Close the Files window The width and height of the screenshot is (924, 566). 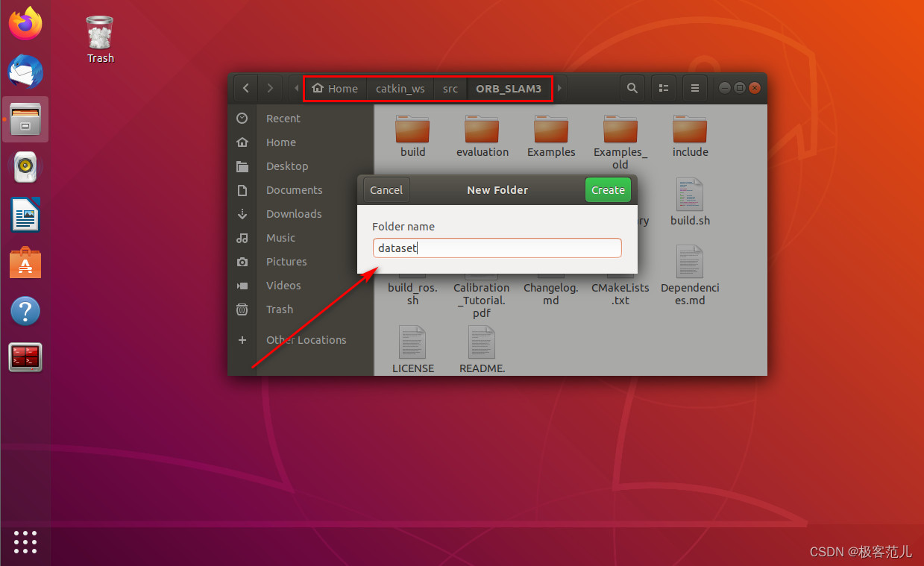tap(755, 88)
